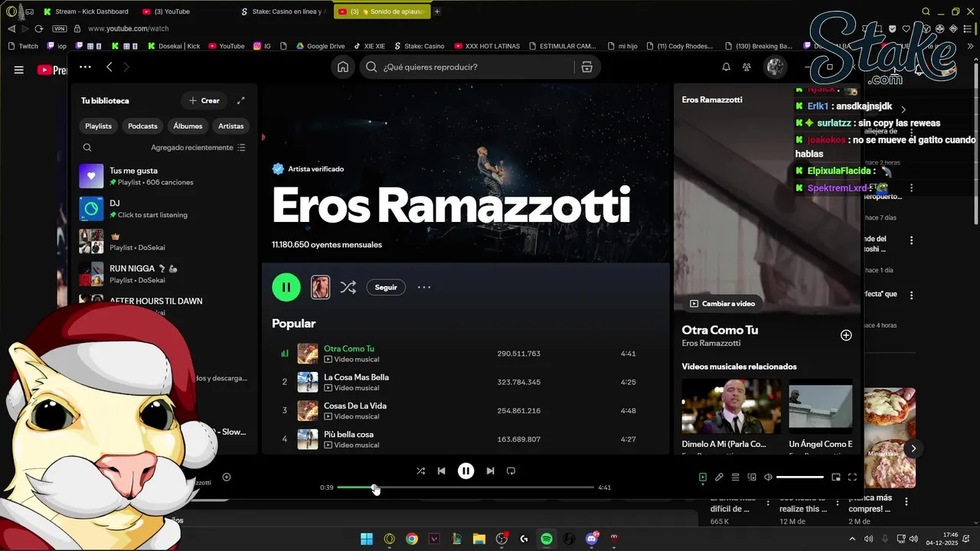Filter library by Álbumes
The width and height of the screenshot is (980, 551).
188,126
